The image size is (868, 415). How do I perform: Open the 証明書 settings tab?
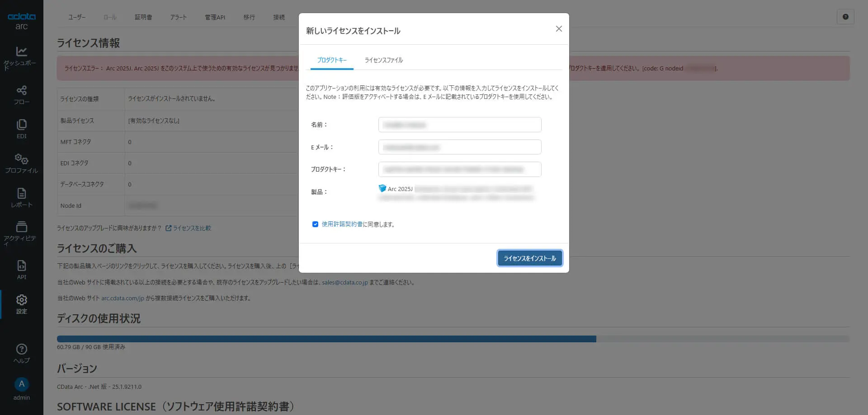click(x=143, y=17)
